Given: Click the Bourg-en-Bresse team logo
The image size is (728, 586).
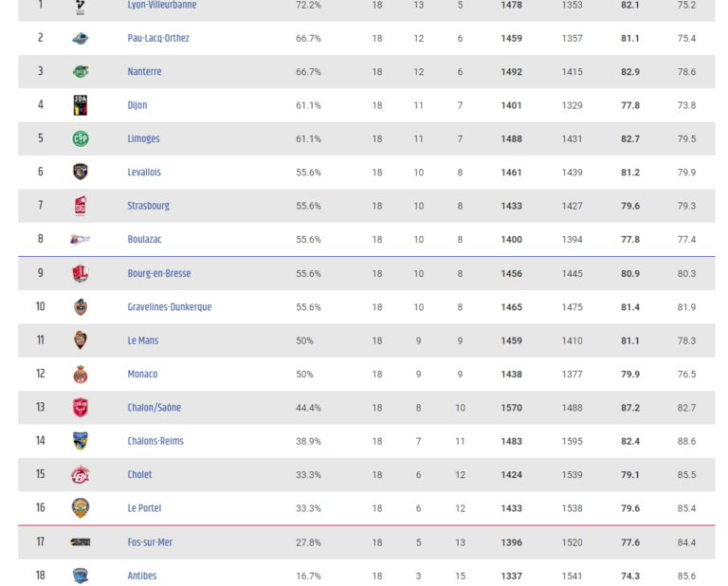Looking at the screenshot, I should pyautogui.click(x=81, y=273).
